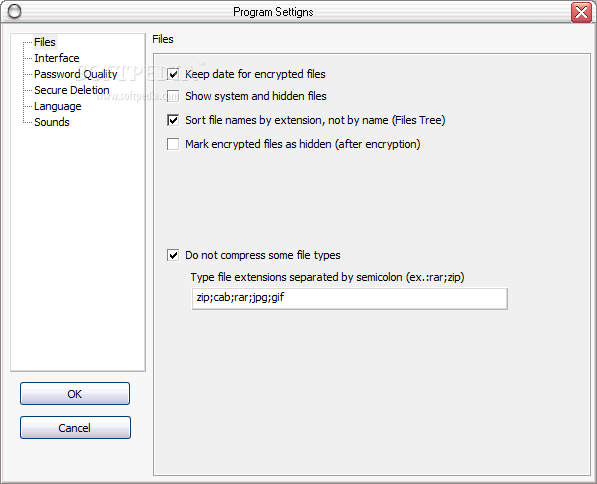597x484 pixels.
Task: Open the Sounds settings category
Action: click(x=52, y=122)
